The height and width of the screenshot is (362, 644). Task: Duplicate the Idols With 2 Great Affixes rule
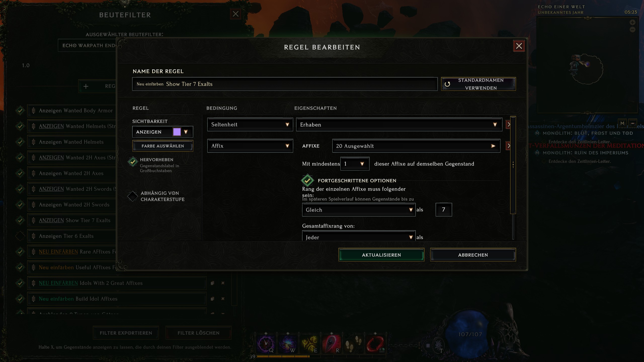(212, 283)
